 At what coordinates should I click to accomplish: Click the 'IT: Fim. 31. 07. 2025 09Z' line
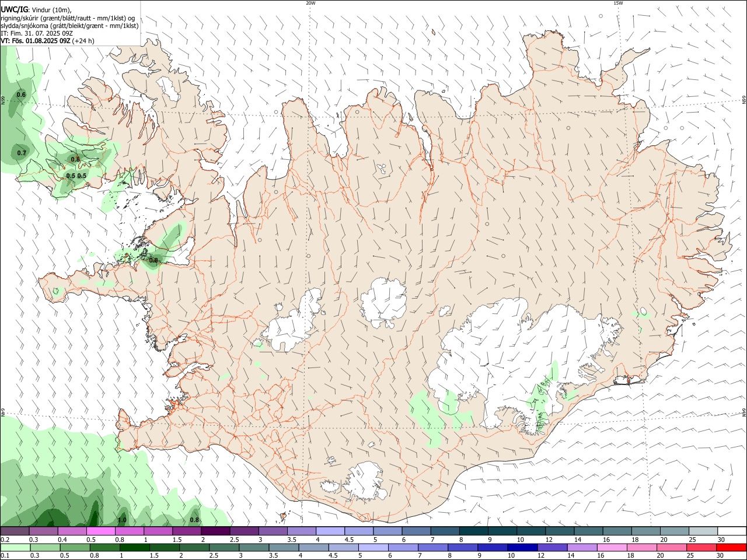tap(37, 33)
